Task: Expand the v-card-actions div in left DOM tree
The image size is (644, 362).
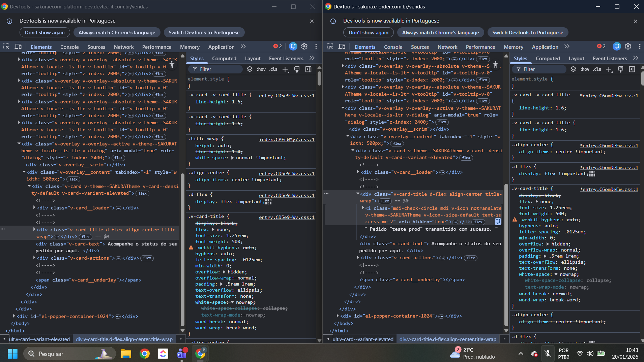Action: click(34, 258)
